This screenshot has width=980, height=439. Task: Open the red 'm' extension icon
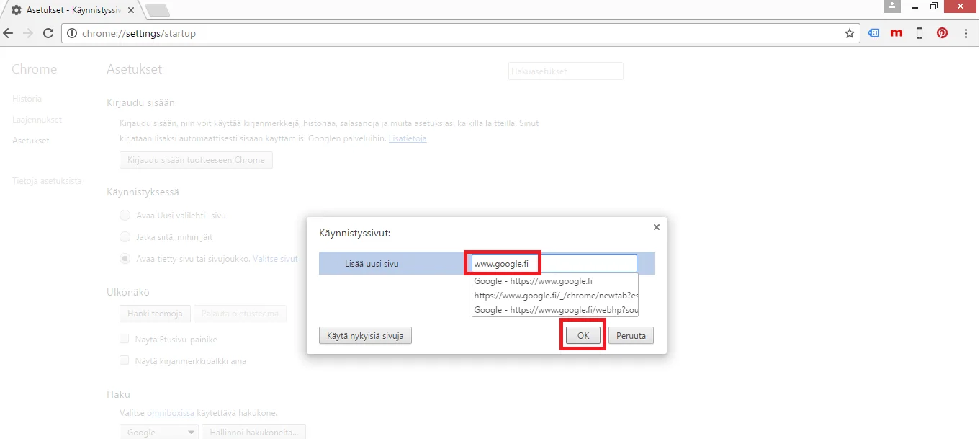[x=896, y=33]
